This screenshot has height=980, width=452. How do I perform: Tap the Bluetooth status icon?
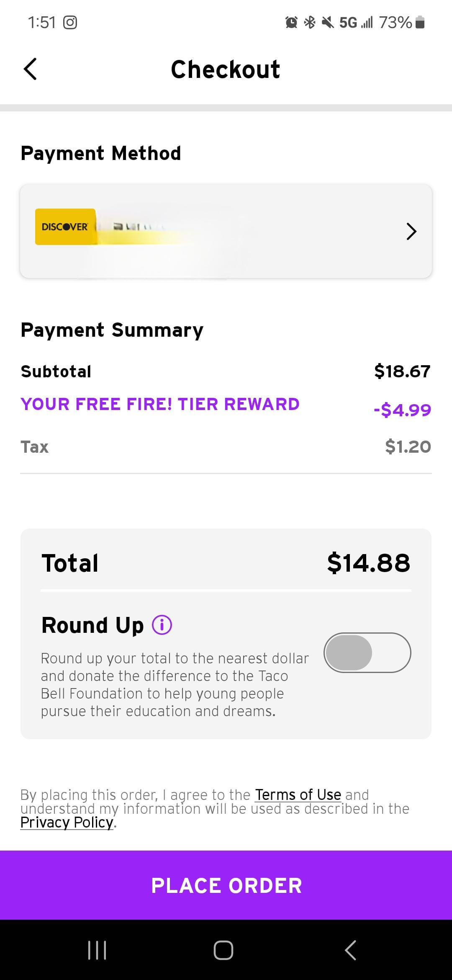(309, 22)
